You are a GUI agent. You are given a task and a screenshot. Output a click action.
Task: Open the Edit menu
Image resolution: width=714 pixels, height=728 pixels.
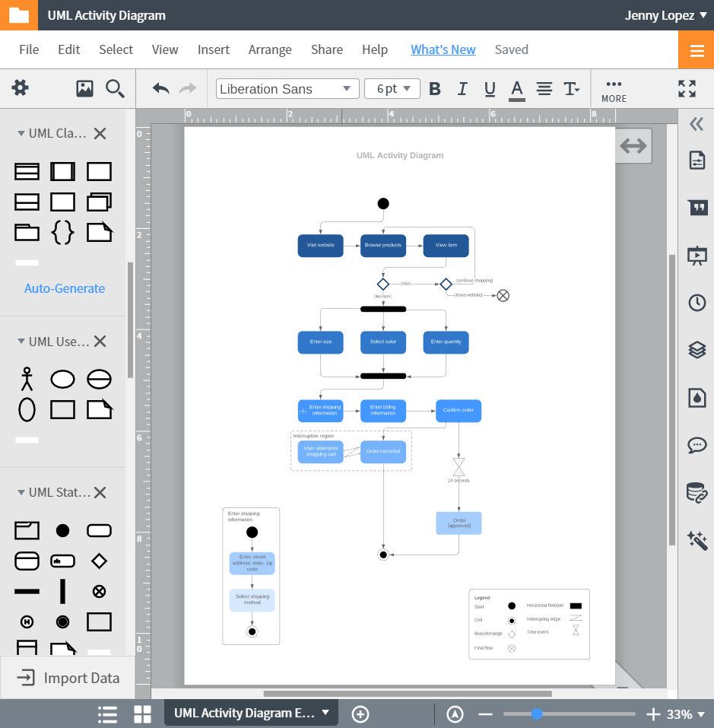(68, 49)
